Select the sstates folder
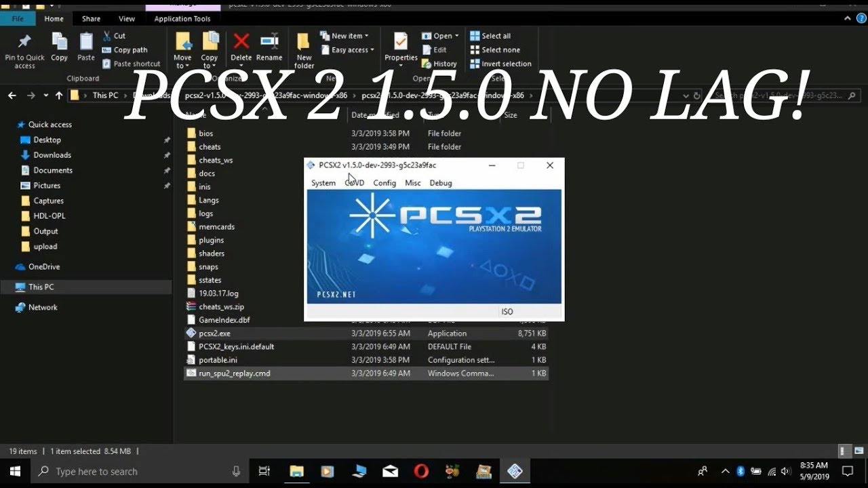 tap(210, 280)
